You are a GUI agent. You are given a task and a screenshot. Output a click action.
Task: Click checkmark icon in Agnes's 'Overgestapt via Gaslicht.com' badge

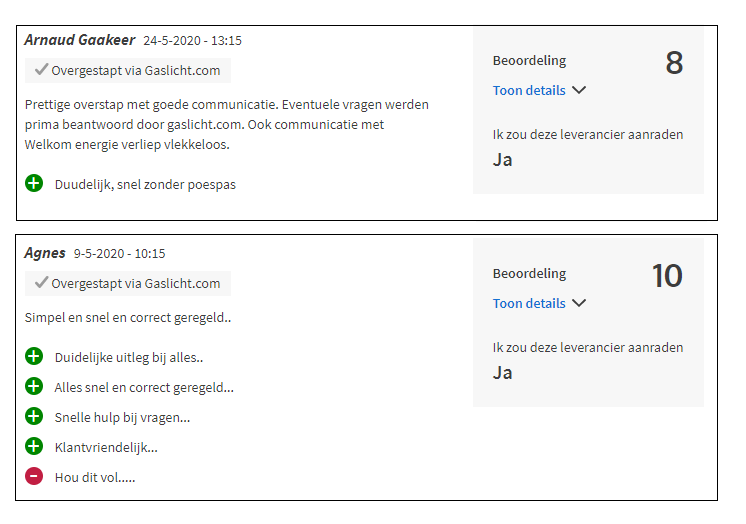click(x=41, y=283)
